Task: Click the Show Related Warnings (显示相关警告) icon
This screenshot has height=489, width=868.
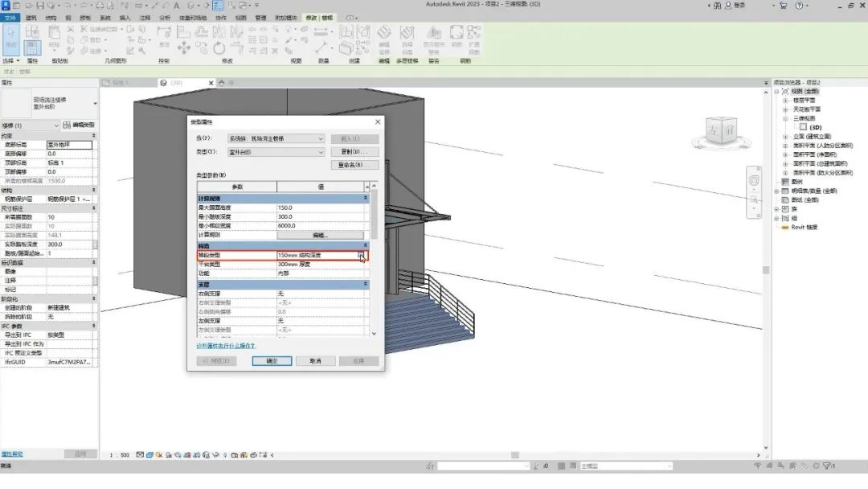Action: [x=434, y=33]
